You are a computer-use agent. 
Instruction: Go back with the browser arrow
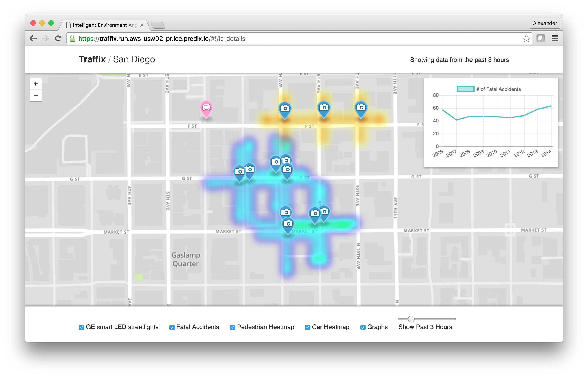(33, 39)
